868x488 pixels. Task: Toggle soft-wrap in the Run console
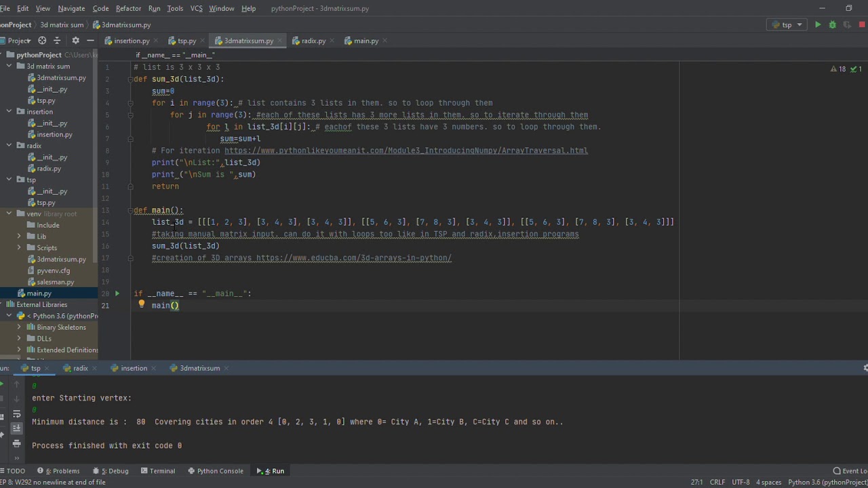[x=17, y=414]
